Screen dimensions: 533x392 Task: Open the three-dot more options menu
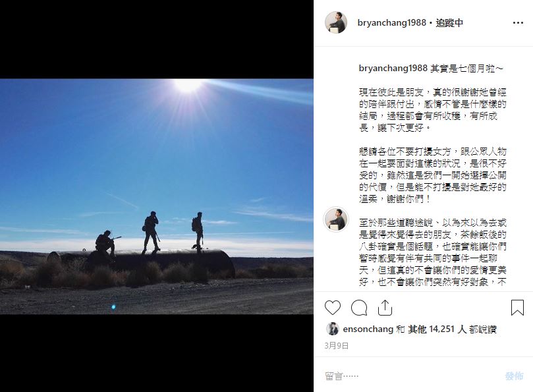(x=518, y=23)
